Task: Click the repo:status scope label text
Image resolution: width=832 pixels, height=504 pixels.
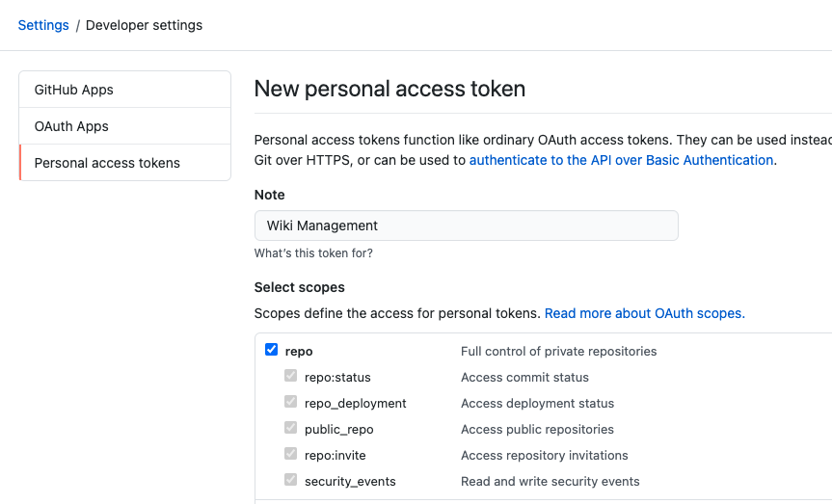Action: [337, 378]
